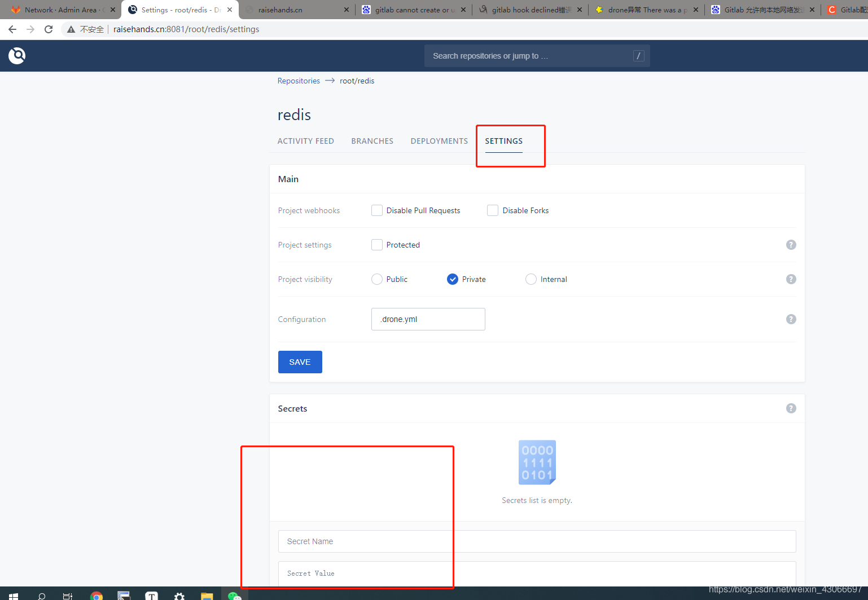Screen dimensions: 868x600
Task: Click the Drone logo in header
Action: [x=17, y=55]
